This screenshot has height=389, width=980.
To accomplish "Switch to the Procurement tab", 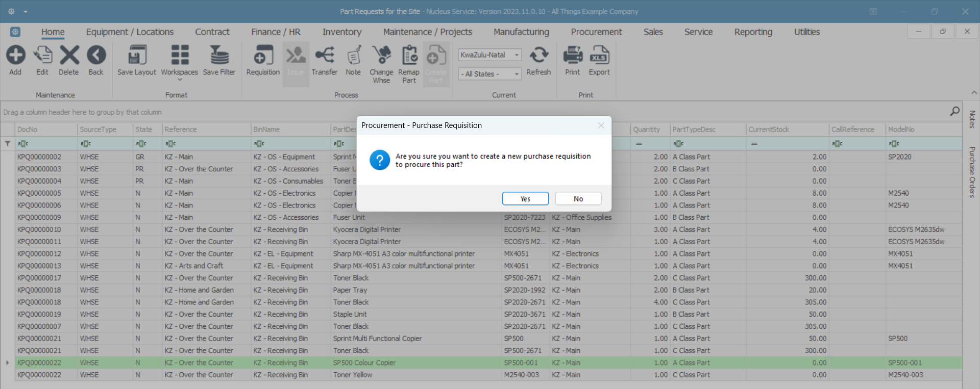I will pyautogui.click(x=596, y=32).
